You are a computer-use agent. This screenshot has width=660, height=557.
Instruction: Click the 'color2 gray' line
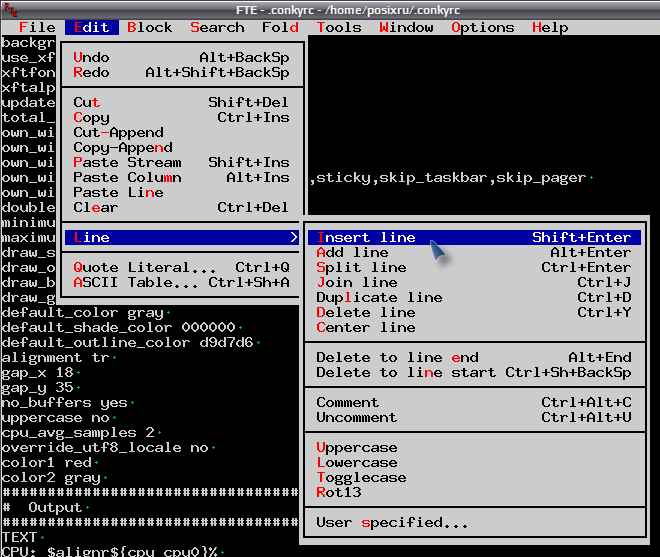click(51, 478)
